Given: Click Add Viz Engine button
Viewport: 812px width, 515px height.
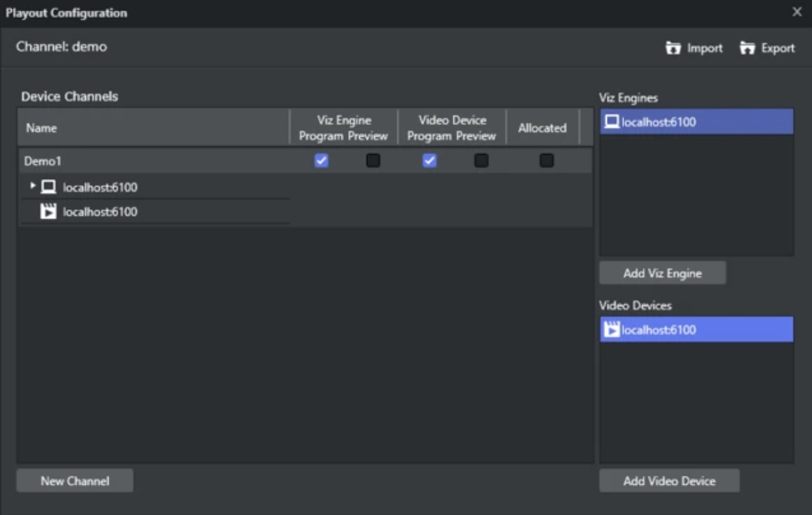Looking at the screenshot, I should click(663, 274).
